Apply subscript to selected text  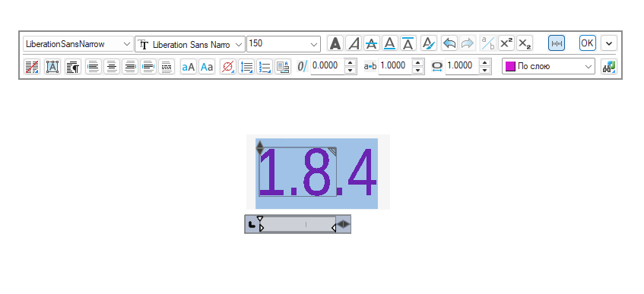pyautogui.click(x=524, y=43)
